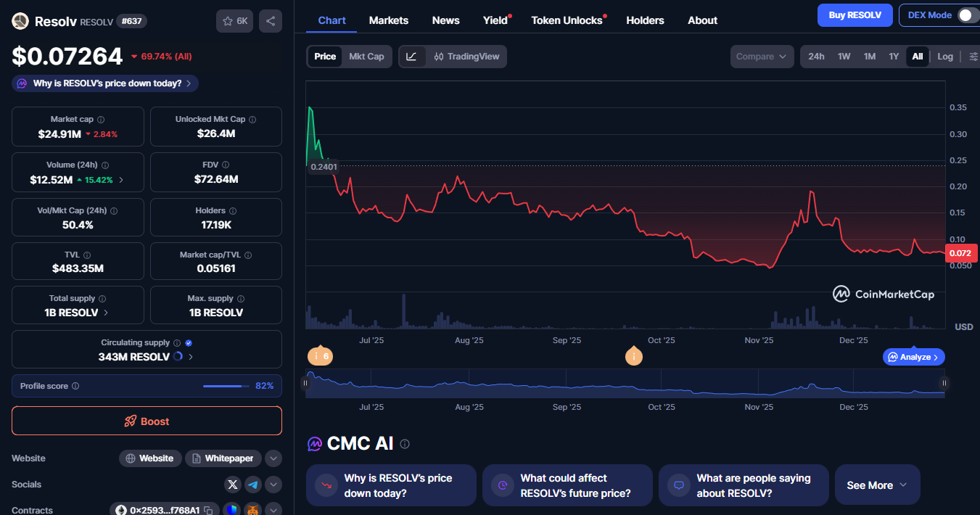The width and height of the screenshot is (980, 515).
Task: Open the Token Unlocks tab
Action: pyautogui.click(x=567, y=20)
